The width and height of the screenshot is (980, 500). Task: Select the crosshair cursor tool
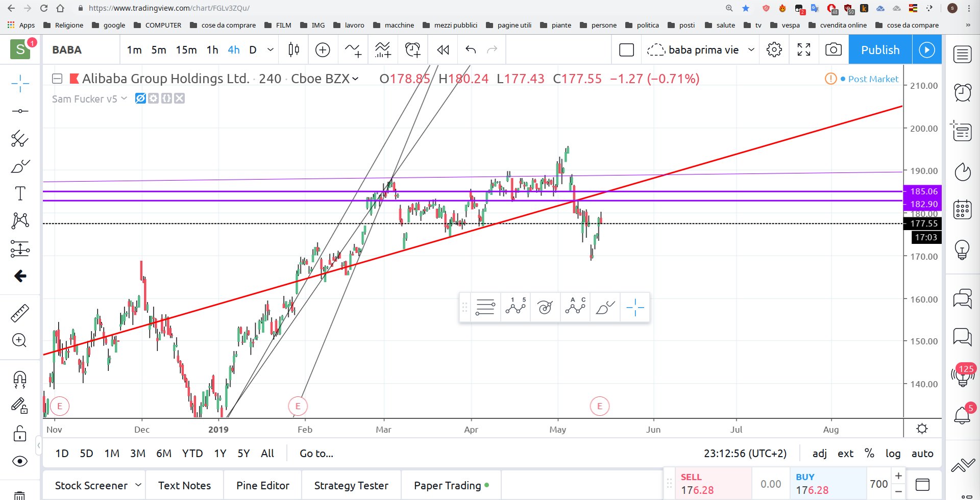tap(20, 83)
